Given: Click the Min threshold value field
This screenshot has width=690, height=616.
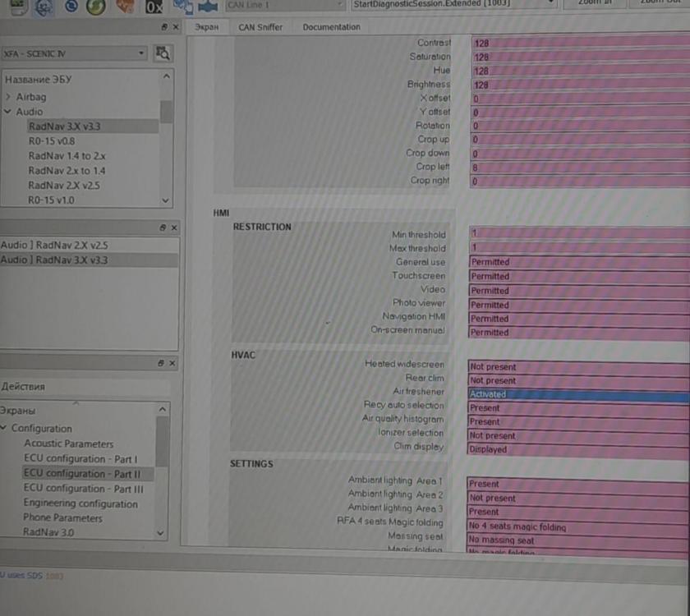Looking at the screenshot, I should [579, 233].
